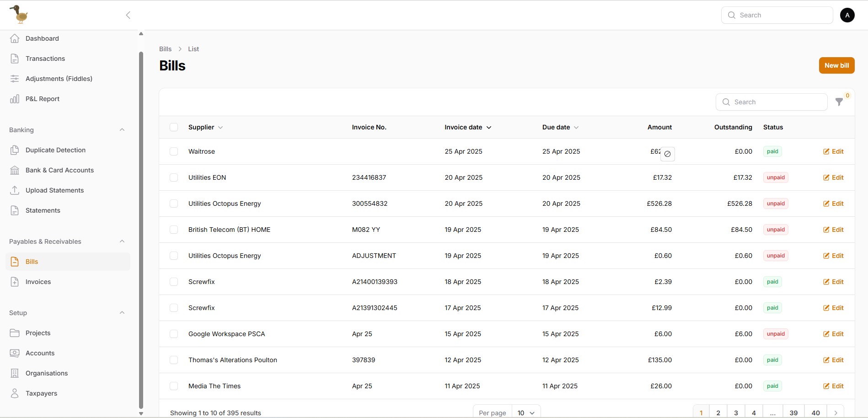Screen dimensions: 868x418
Task: Click the sidebar vertical scrollbar
Action: [x=141, y=229]
